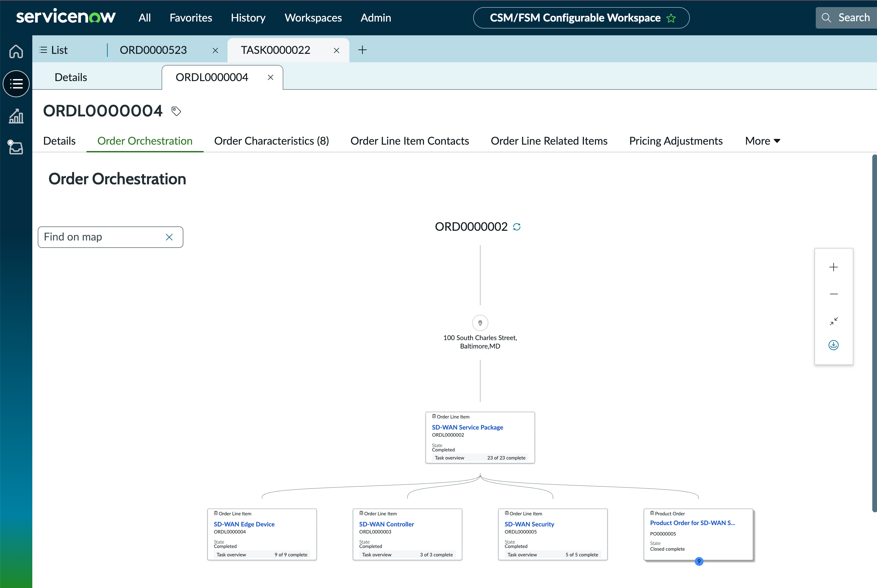Viewport: 877px width, 588px height.
Task: Open the List menu icon in sidebar
Action: (x=16, y=84)
